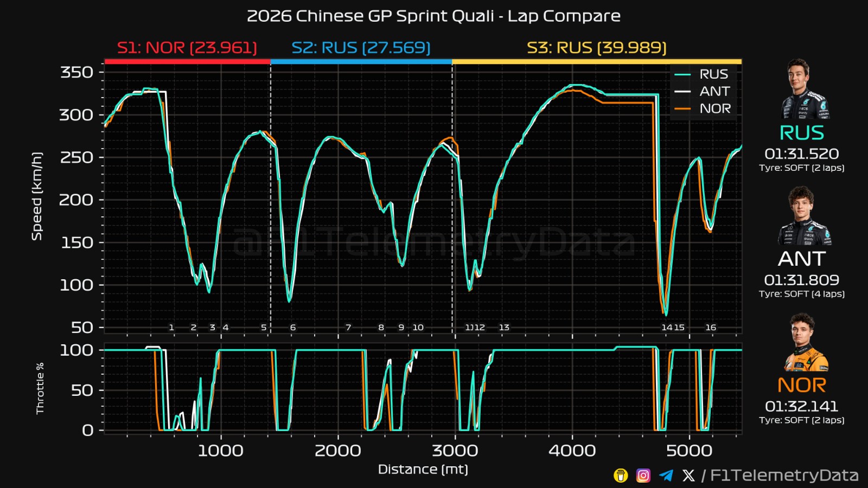
Task: Select the lap time 01:31.520
Action: (x=802, y=154)
